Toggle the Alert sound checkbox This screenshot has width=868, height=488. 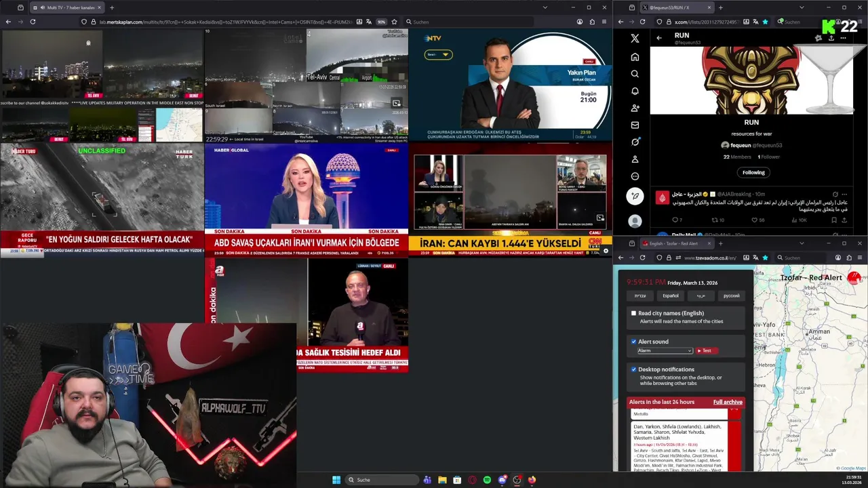click(x=634, y=342)
